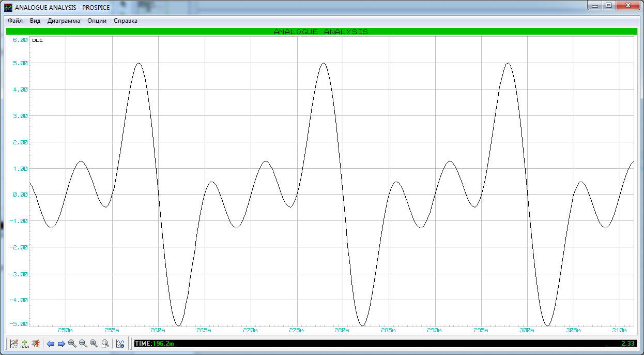This screenshot has height=355, width=644.
Task: Click the green ANALOGUE ANALYSIS title bar
Action: click(x=321, y=32)
